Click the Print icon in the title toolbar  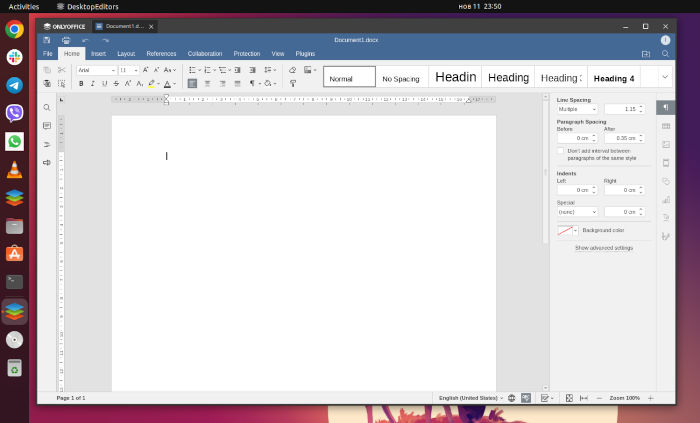[x=66, y=40]
